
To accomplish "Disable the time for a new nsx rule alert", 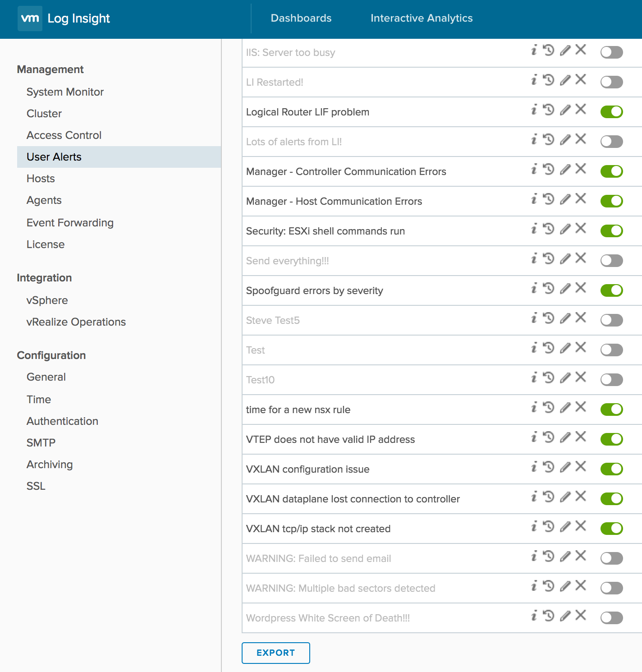I will [611, 410].
